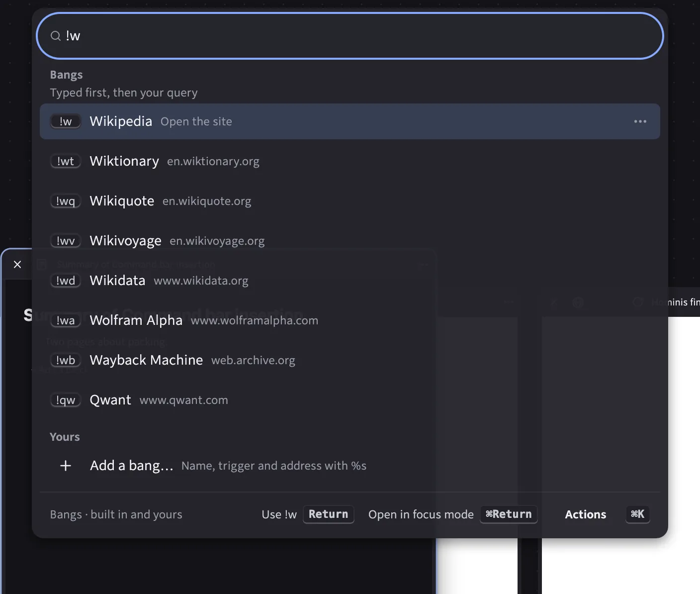Click the ⌘K shortcut badge
Image resolution: width=700 pixels, height=594 pixels.
coord(637,514)
